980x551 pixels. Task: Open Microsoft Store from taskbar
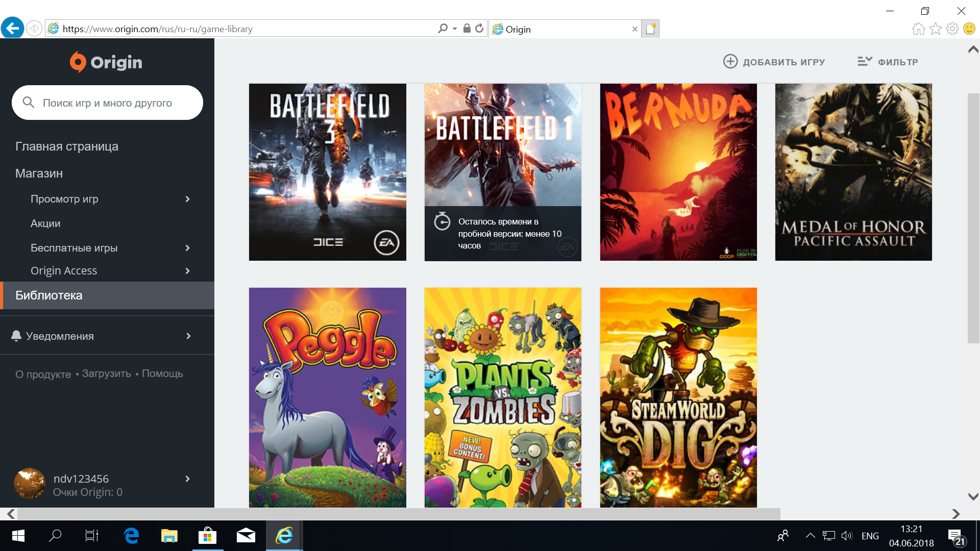(x=208, y=536)
